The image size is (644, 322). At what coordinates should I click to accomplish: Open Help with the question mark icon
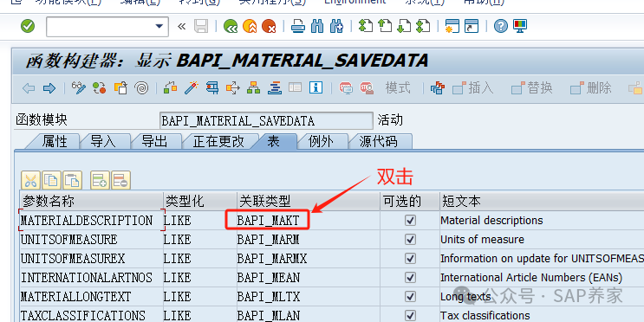(x=501, y=27)
